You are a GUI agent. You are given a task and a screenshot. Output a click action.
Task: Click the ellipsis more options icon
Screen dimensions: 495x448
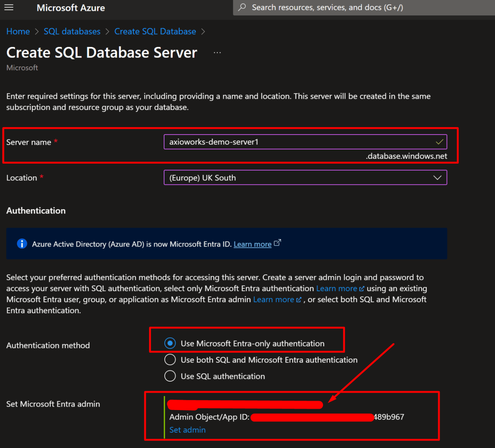(x=217, y=53)
